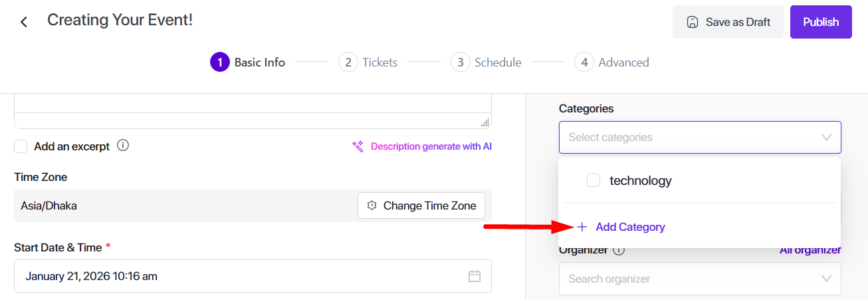Enable the Add an excerpt checkbox

pos(21,146)
